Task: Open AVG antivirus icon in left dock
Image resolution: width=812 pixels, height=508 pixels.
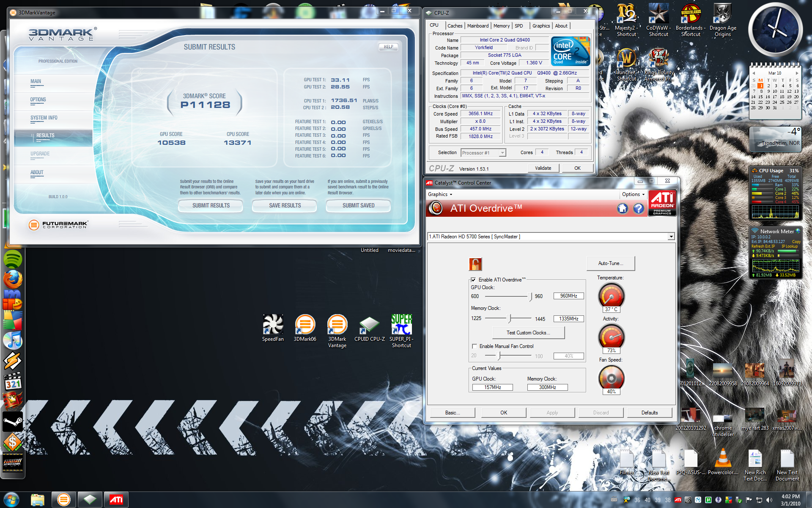Action: click(x=13, y=320)
